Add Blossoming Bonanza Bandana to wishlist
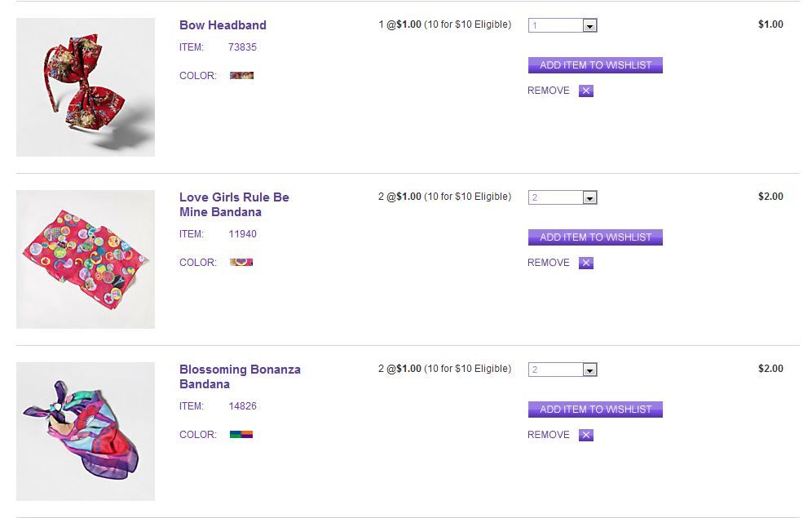Screen dimensions: 812x518 [x=595, y=410]
